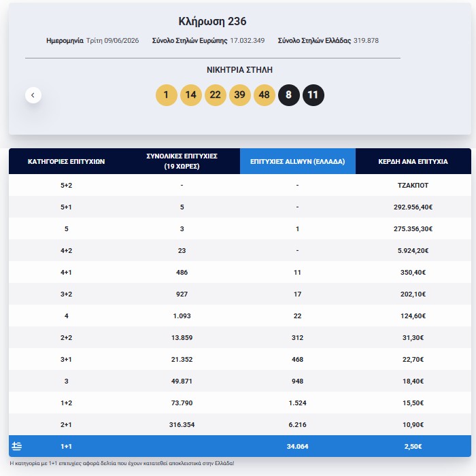Select winning number ball 48

pyautogui.click(x=264, y=95)
